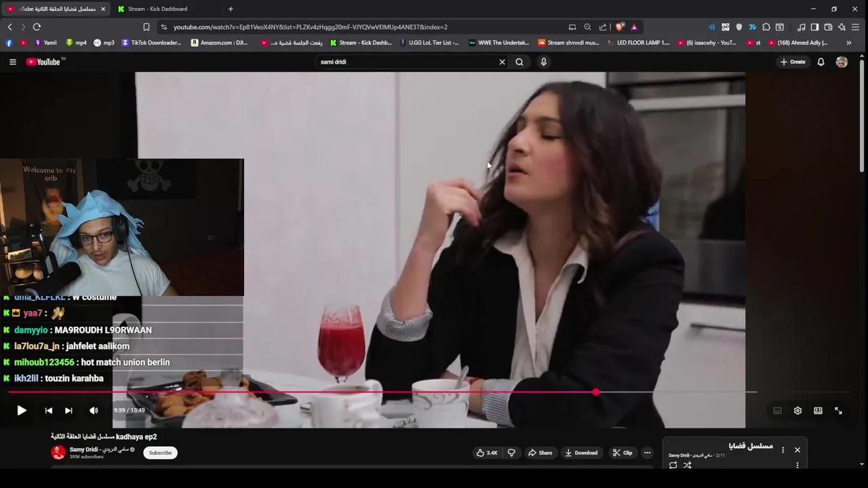868x488 pixels.
Task: Open U.GG LoL Tier List bookmark
Action: point(429,43)
